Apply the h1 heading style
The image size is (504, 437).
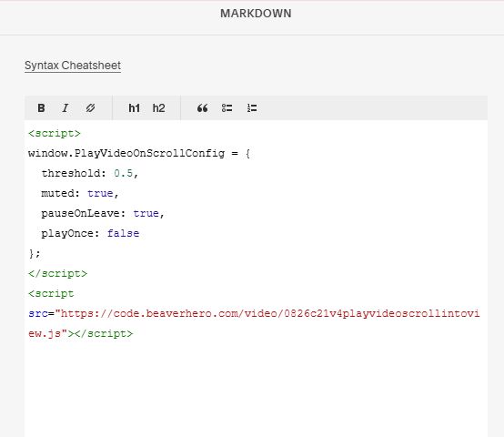coord(134,108)
